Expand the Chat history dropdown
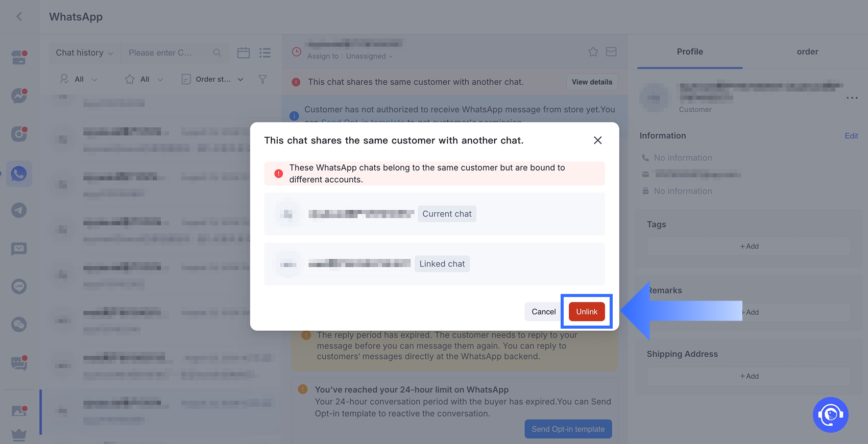Screen dimensions: 868x444 [85, 53]
